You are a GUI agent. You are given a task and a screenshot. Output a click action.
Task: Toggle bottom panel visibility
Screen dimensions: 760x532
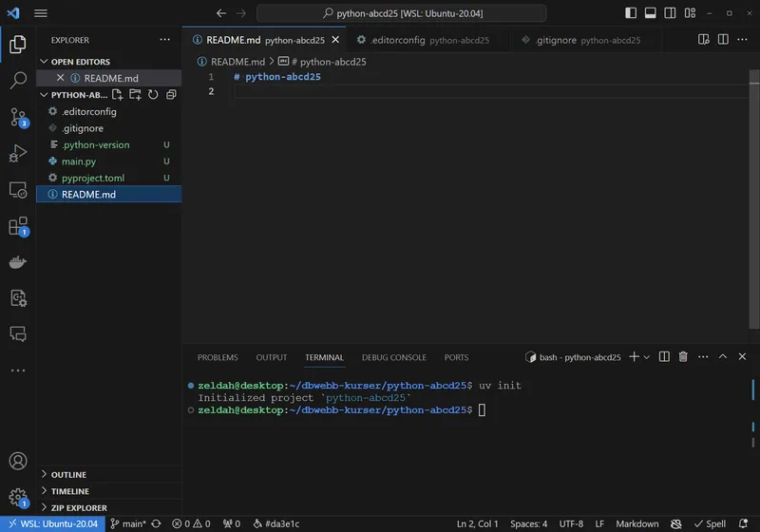point(650,13)
